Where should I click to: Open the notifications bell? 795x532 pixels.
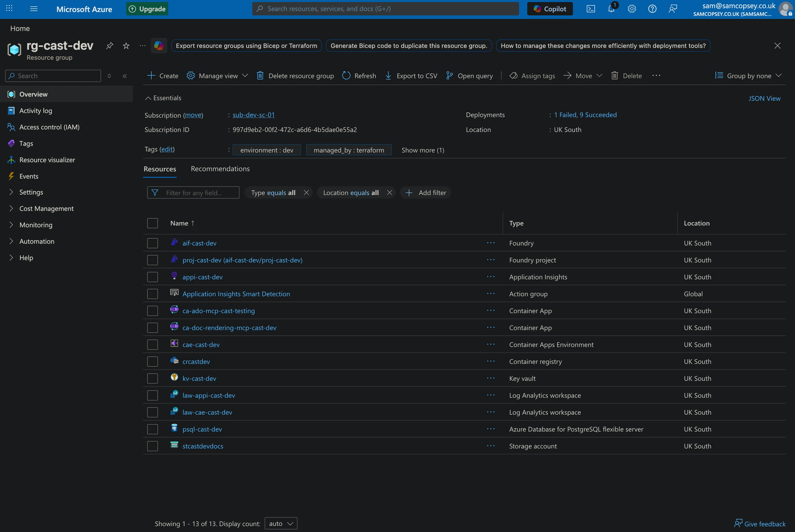[x=611, y=9]
